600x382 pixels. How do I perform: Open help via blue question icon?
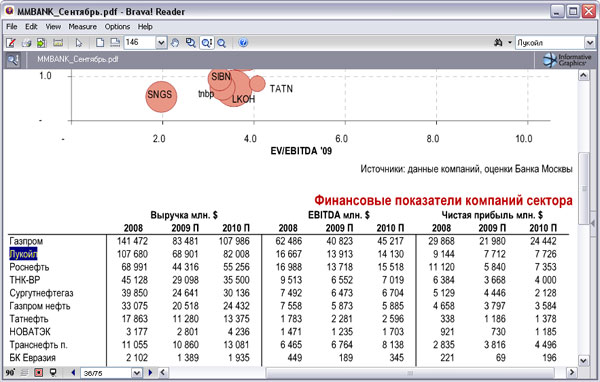coord(243,42)
